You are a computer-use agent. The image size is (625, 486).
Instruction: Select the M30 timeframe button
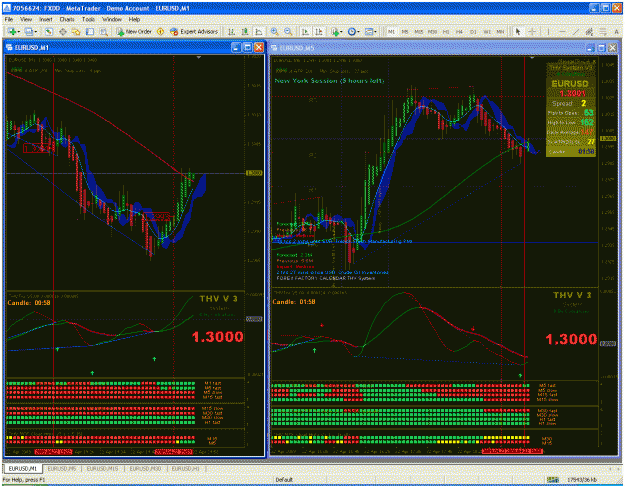coord(432,31)
